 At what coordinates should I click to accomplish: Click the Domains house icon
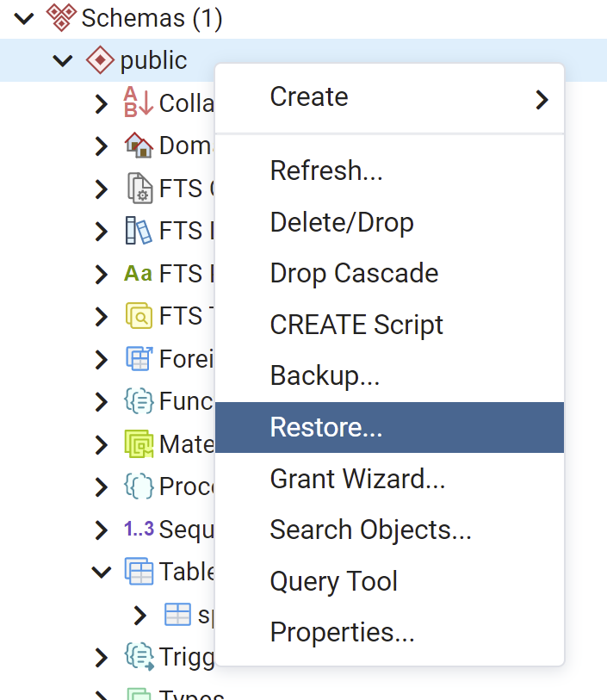[138, 146]
